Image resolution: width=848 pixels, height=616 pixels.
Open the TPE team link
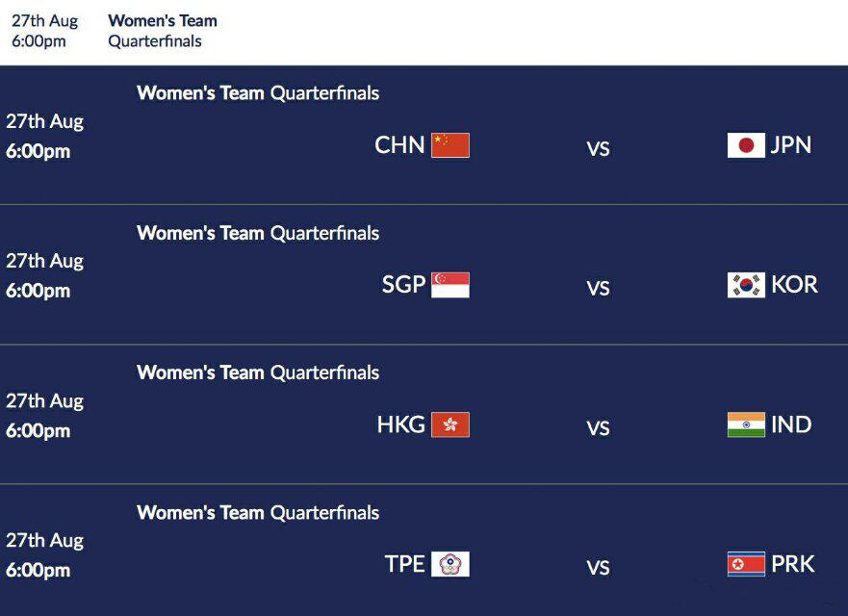[404, 564]
